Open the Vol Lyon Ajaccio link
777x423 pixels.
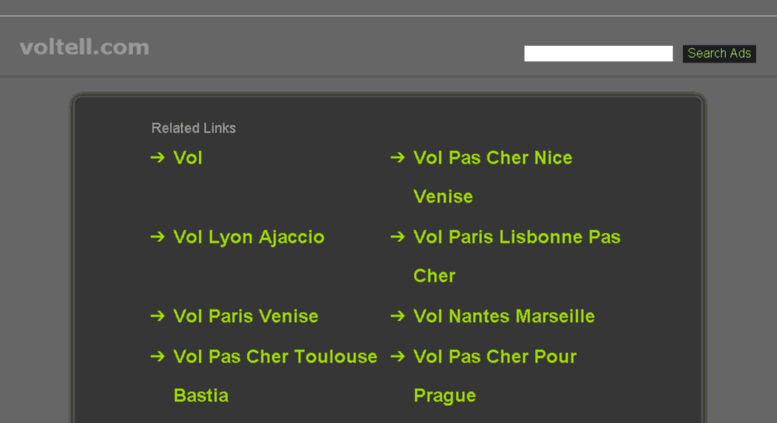coord(249,237)
